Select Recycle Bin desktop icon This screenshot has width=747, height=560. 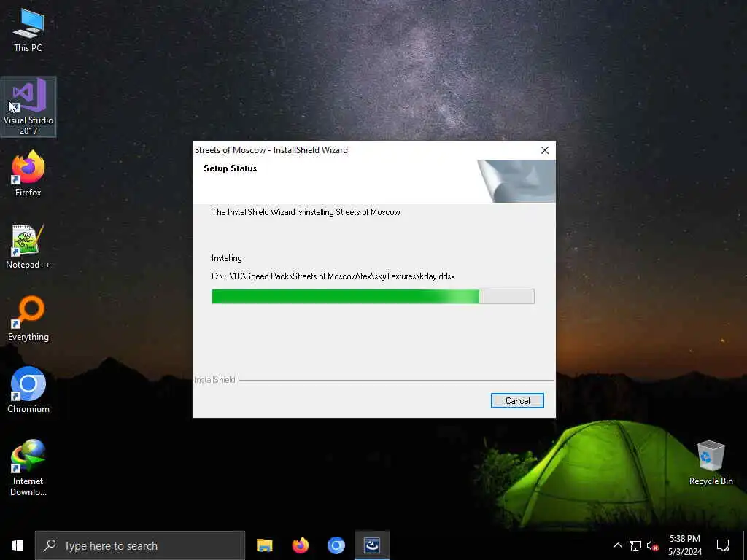(711, 463)
